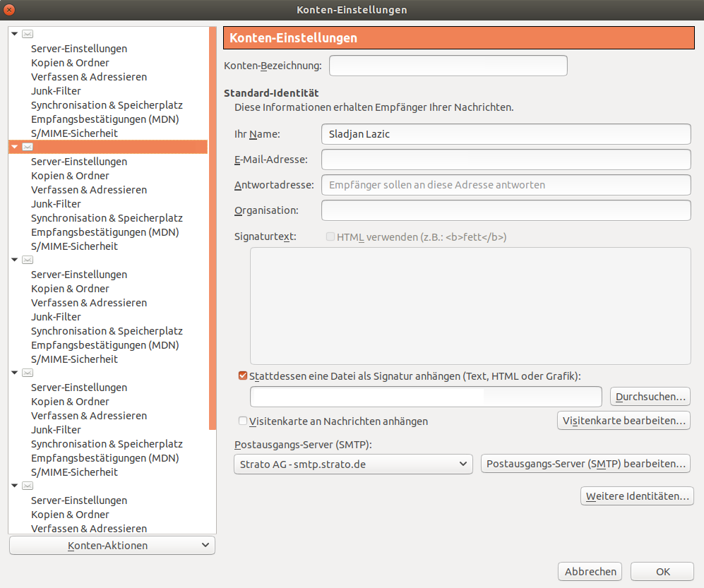Select Synchronisation & Speicherplatz of the first account
Image resolution: width=704 pixels, height=588 pixels.
coord(107,105)
